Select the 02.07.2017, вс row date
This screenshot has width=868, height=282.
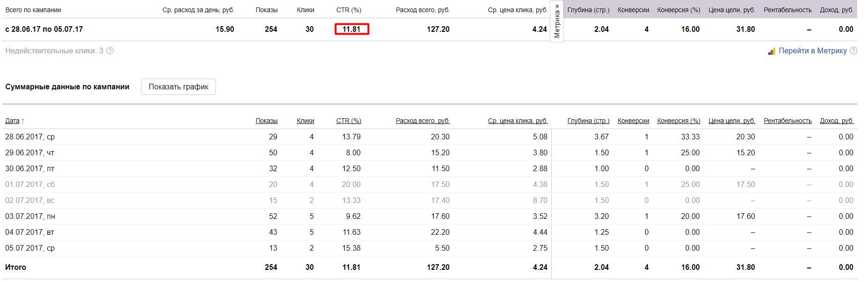coord(30,200)
